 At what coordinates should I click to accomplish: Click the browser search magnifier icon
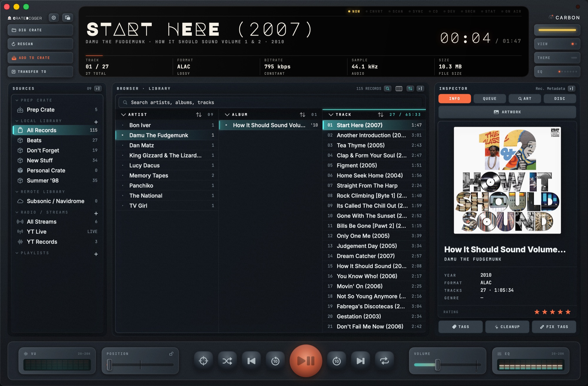[x=388, y=88]
